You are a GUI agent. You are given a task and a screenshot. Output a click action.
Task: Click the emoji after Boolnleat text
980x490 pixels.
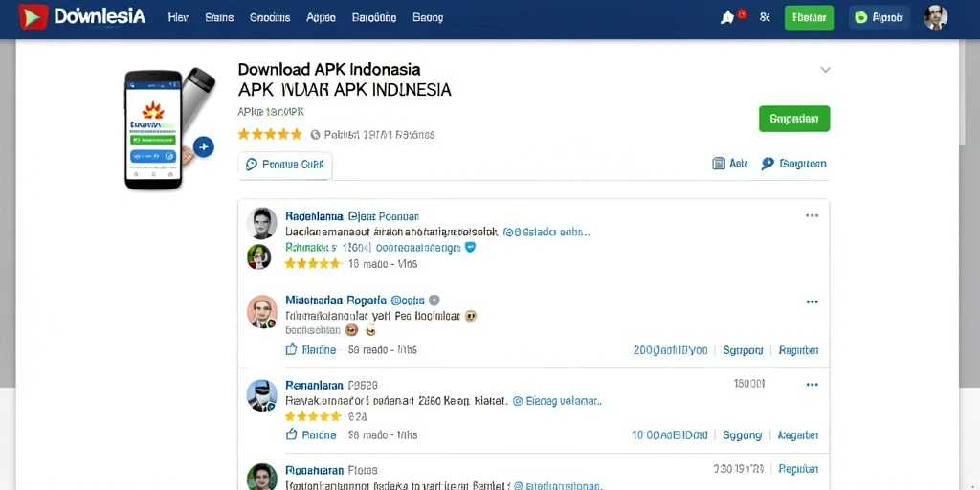pos(471,316)
